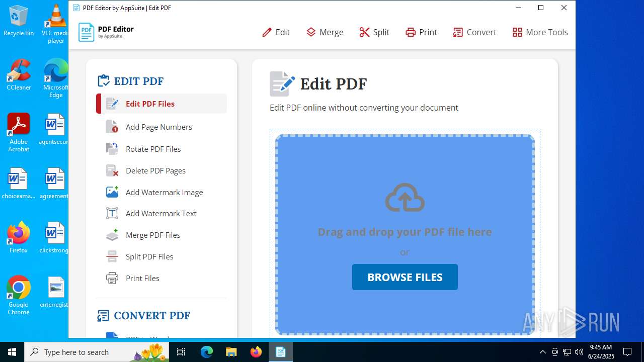Open the notification center icon

tap(627, 352)
